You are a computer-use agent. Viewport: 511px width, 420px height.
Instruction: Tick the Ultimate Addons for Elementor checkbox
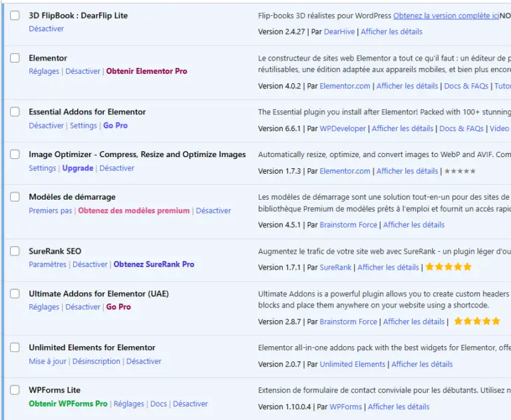[x=15, y=294]
